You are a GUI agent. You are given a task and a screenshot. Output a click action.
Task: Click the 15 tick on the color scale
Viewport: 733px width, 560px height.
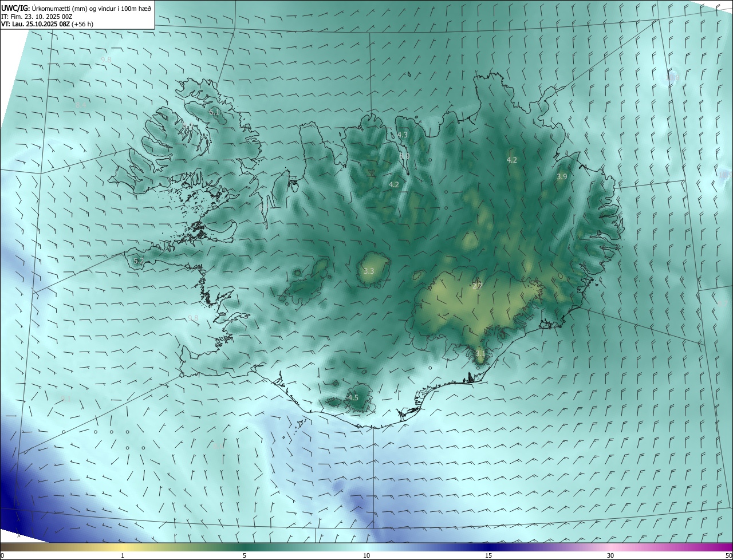(x=488, y=555)
